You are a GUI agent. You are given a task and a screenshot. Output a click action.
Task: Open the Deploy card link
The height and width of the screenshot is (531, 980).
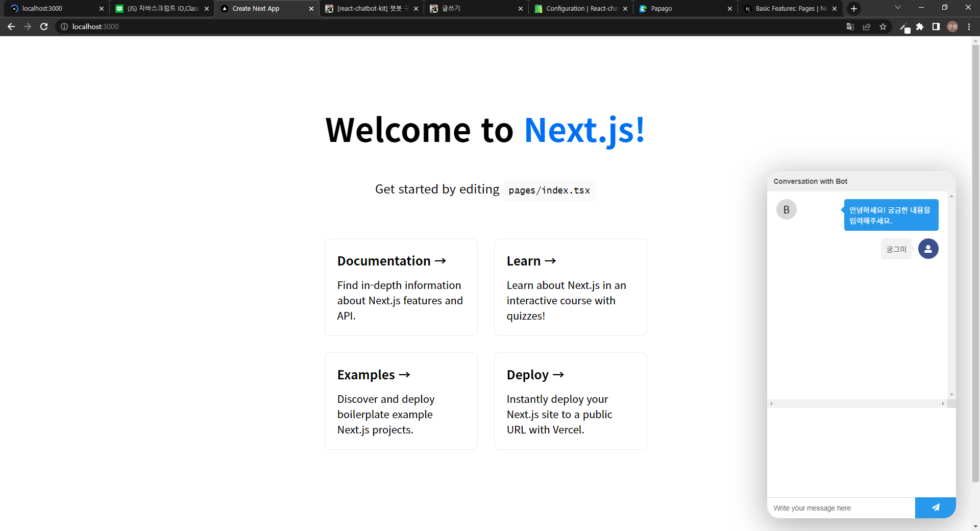pos(571,401)
